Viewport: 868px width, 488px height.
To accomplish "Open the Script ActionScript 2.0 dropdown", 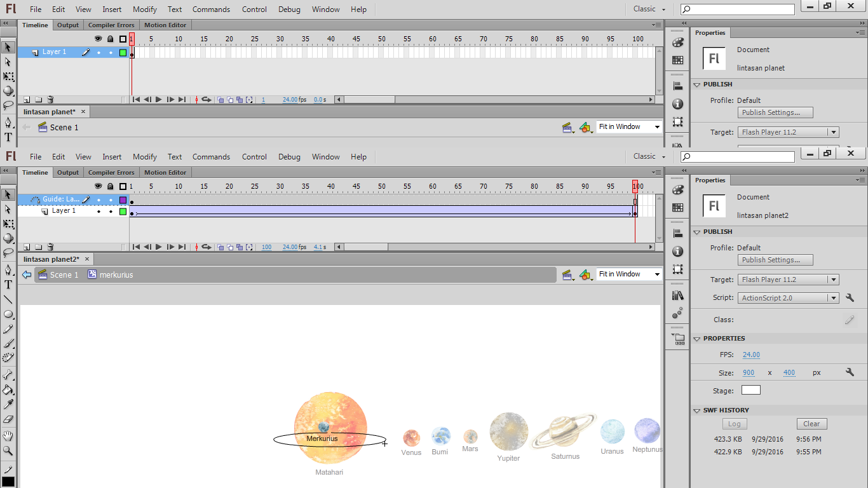I will click(x=788, y=298).
